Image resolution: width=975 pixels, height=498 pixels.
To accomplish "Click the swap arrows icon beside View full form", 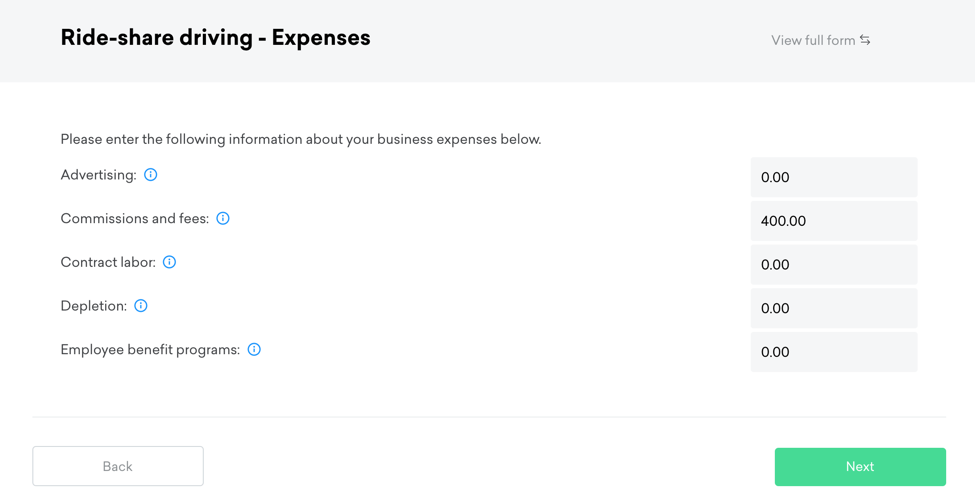I will click(x=865, y=40).
